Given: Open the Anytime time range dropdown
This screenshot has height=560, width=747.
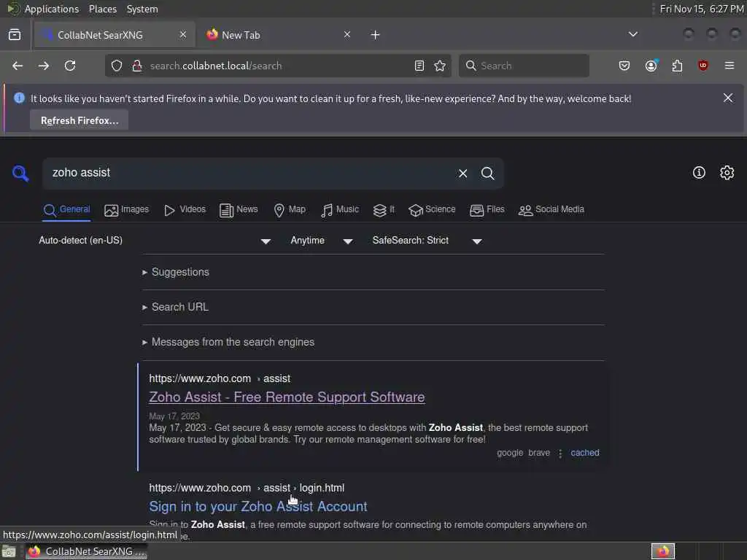Looking at the screenshot, I should pyautogui.click(x=322, y=241).
